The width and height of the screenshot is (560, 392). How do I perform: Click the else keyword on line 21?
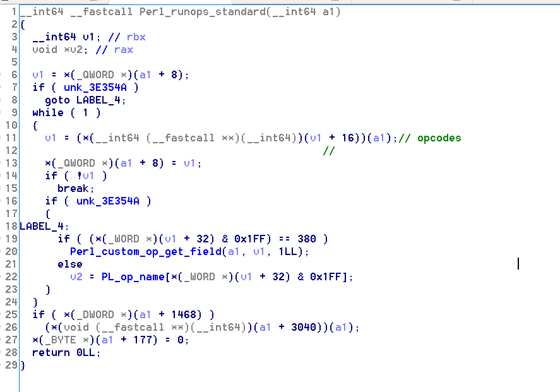click(70, 264)
